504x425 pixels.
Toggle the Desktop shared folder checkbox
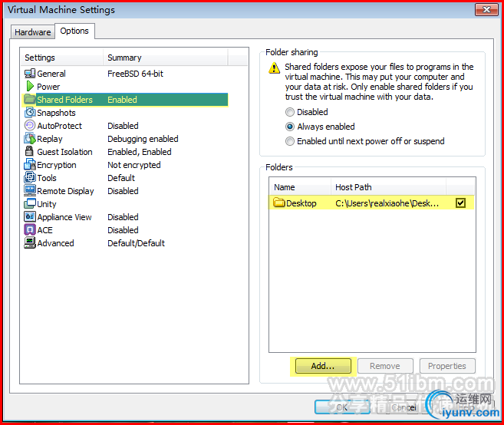click(460, 203)
